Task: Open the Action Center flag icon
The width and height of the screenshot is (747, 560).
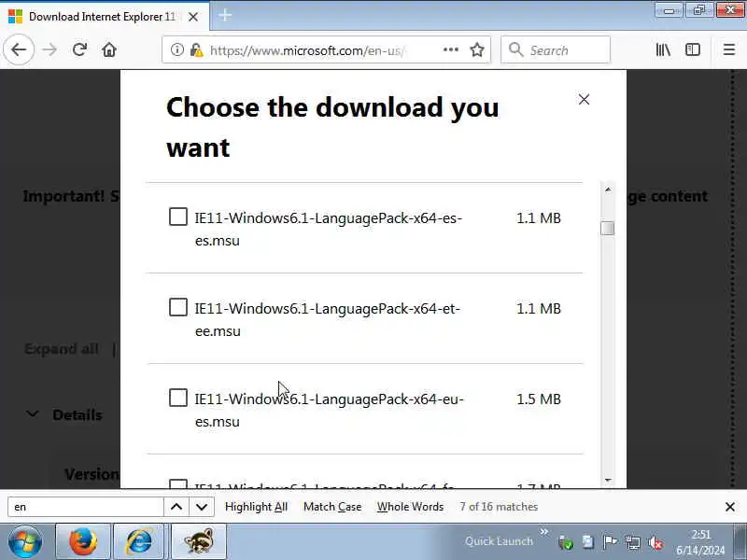Action: [610, 542]
